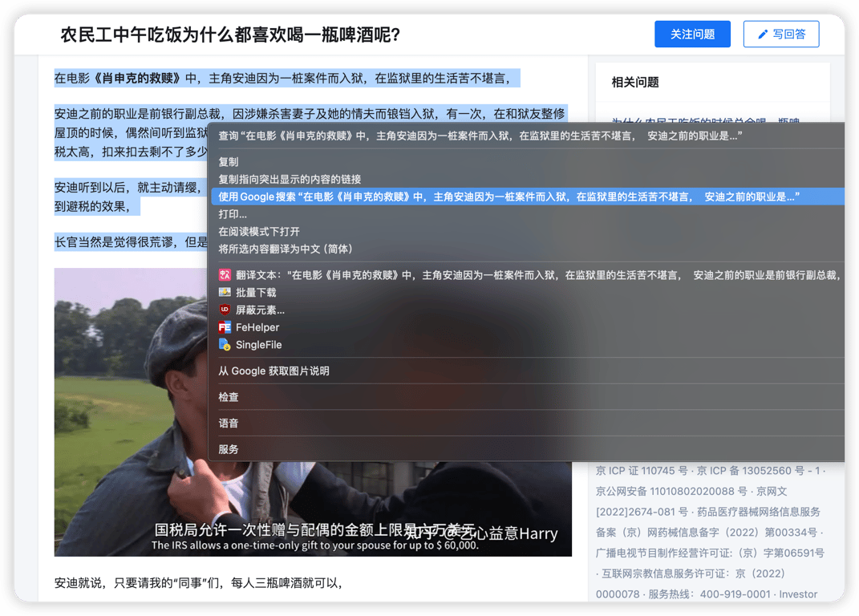Viewport: 859px width, 616px height.
Task: Choose 复制指向突出显示的内容的链接
Action: point(526,179)
